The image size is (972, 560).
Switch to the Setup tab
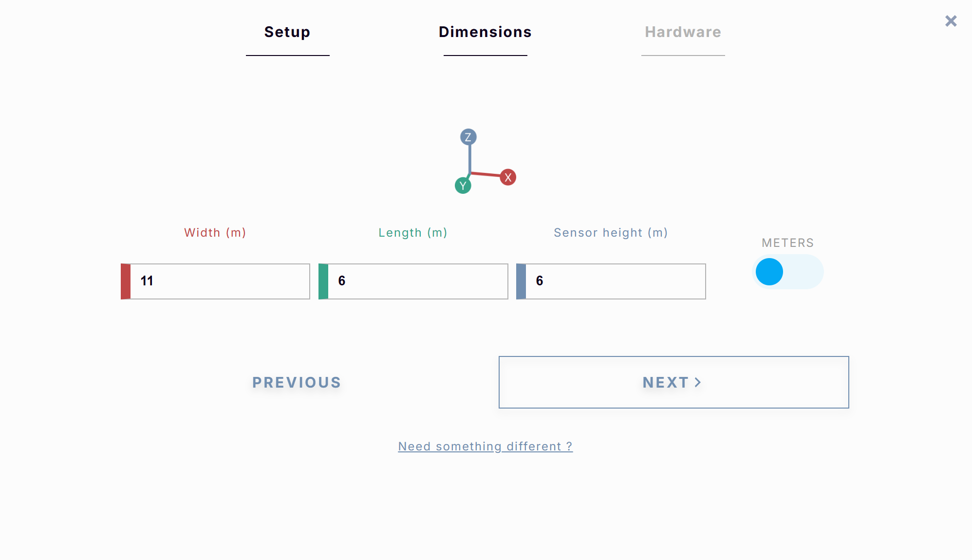[x=287, y=32]
